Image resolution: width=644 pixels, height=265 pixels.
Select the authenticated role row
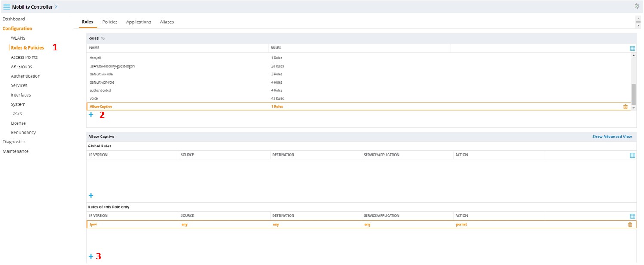[x=100, y=90]
